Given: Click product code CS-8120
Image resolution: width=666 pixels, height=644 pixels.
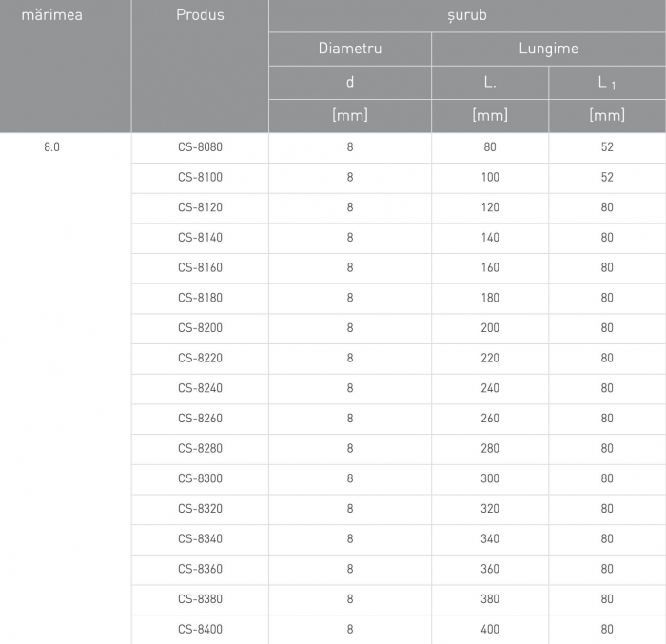Looking at the screenshot, I should coord(200,207).
